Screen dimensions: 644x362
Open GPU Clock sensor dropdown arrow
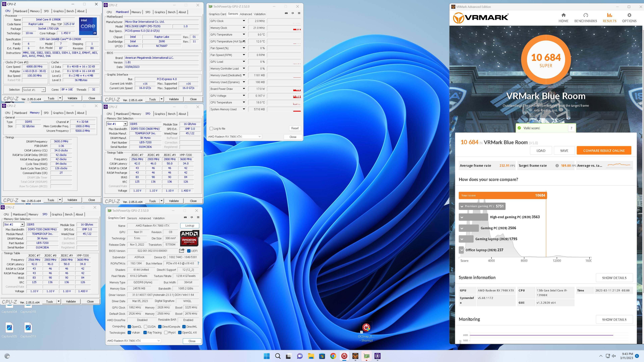[244, 21]
